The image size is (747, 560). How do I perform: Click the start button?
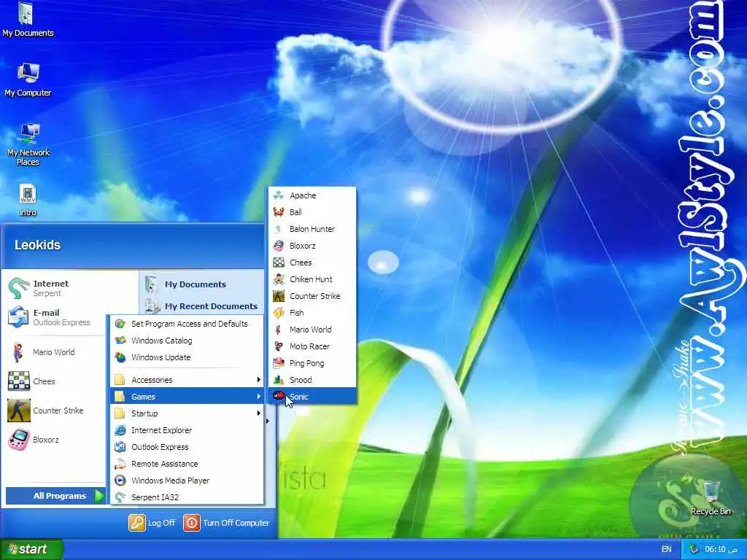point(31,549)
